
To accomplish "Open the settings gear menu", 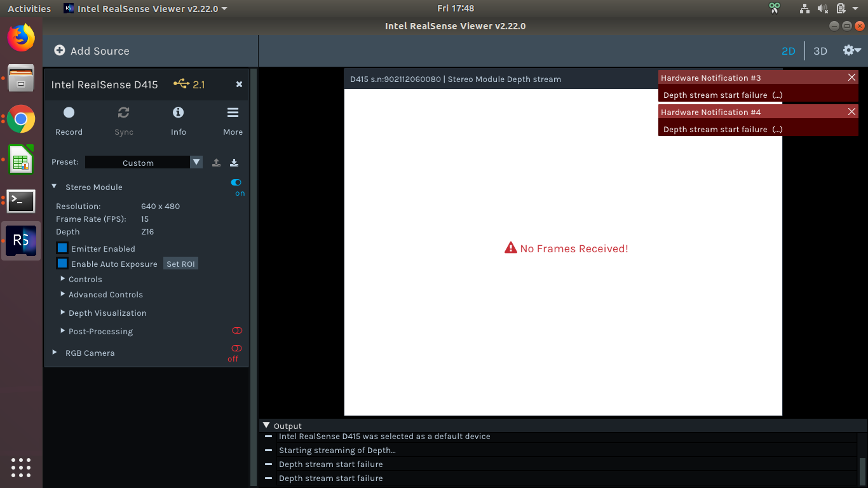I will (x=851, y=50).
